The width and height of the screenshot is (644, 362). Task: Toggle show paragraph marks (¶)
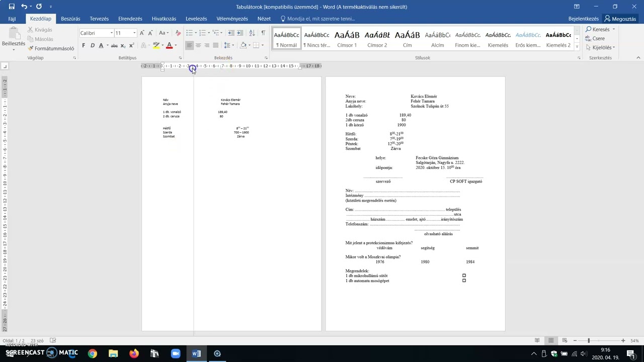pyautogui.click(x=263, y=33)
